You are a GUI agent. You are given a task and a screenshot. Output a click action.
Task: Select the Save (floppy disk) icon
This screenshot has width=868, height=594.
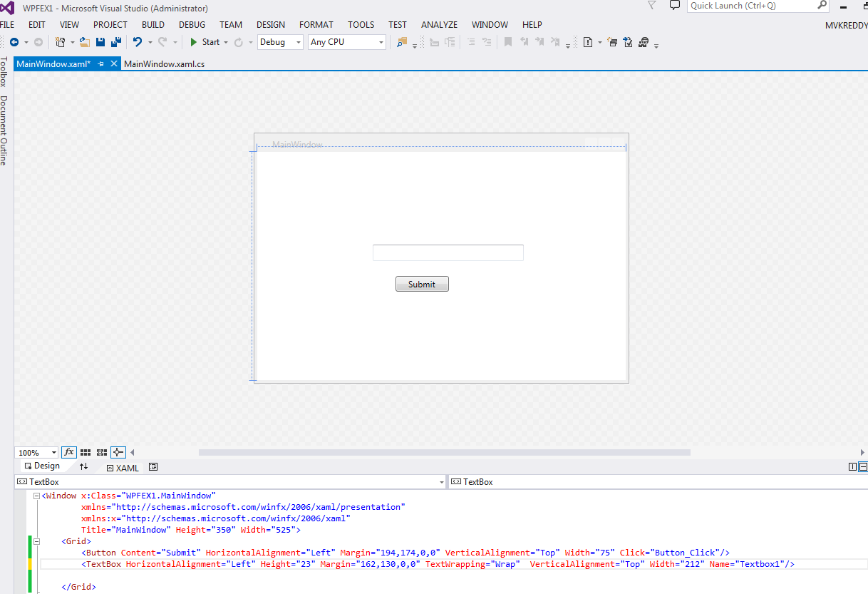[100, 41]
